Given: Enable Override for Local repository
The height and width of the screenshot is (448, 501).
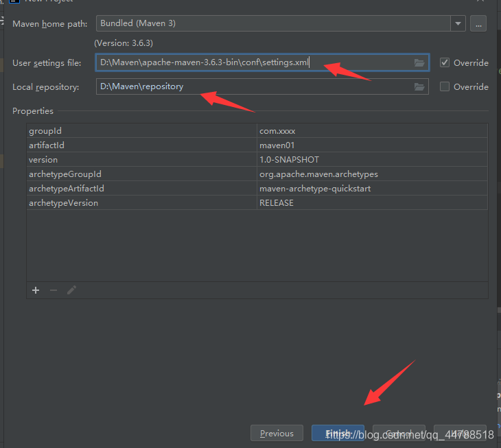Looking at the screenshot, I should tap(445, 86).
